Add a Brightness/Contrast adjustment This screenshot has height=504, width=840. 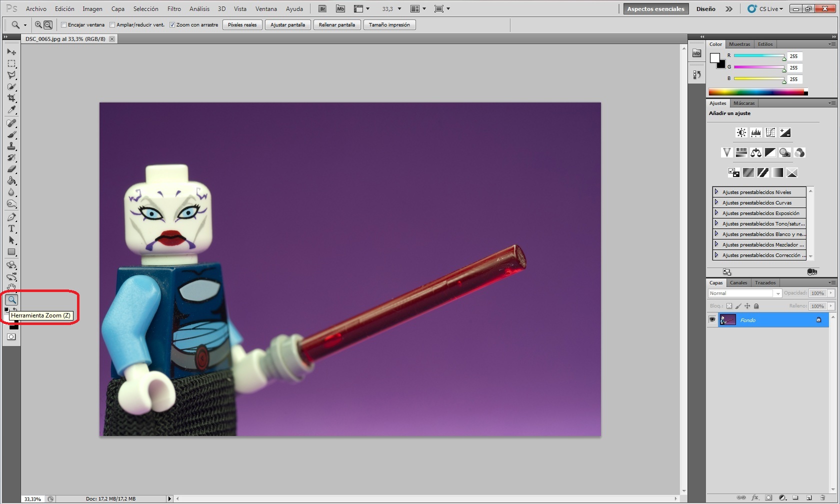pos(741,132)
